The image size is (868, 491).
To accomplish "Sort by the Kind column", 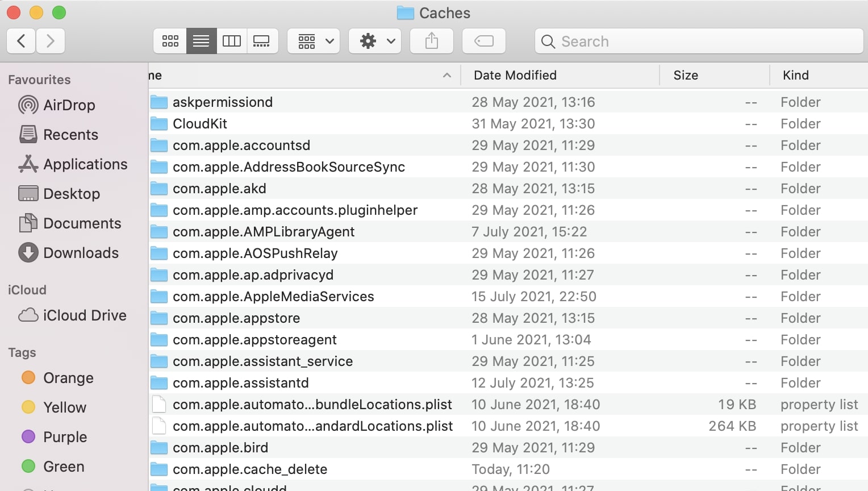I will coord(819,75).
